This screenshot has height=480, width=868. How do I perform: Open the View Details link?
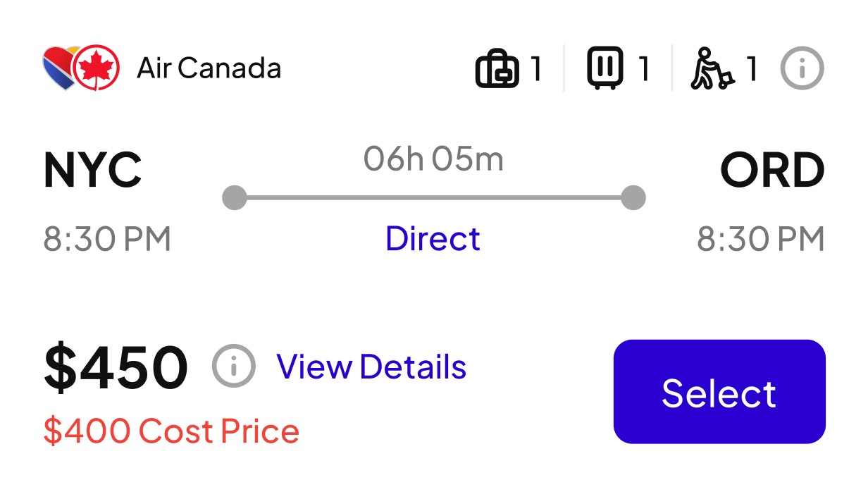click(x=371, y=367)
